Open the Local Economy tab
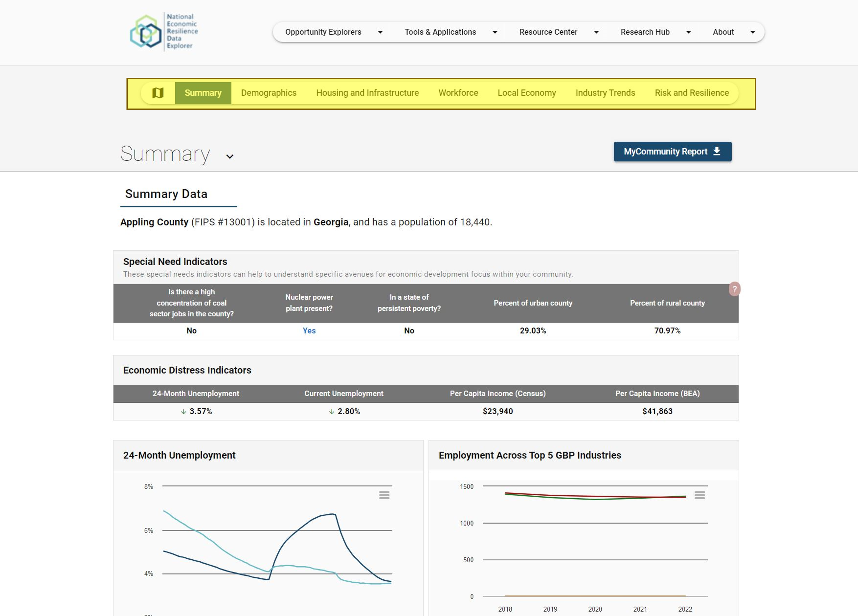 point(527,93)
